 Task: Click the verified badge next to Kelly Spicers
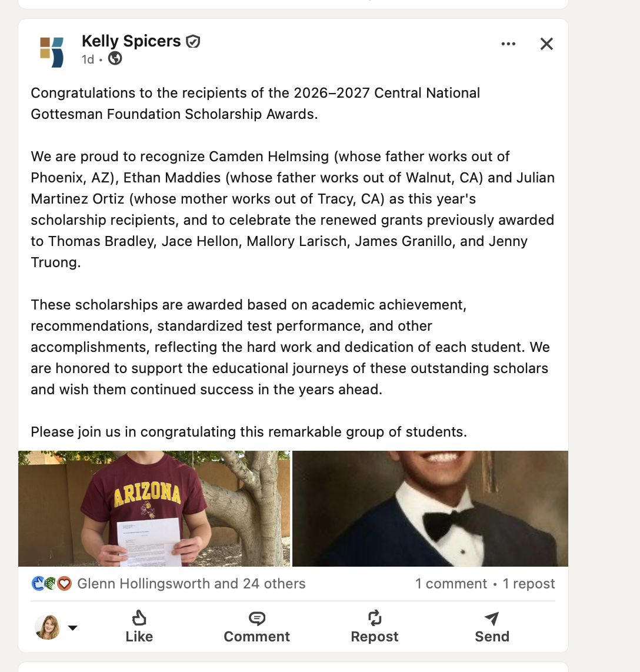point(193,42)
